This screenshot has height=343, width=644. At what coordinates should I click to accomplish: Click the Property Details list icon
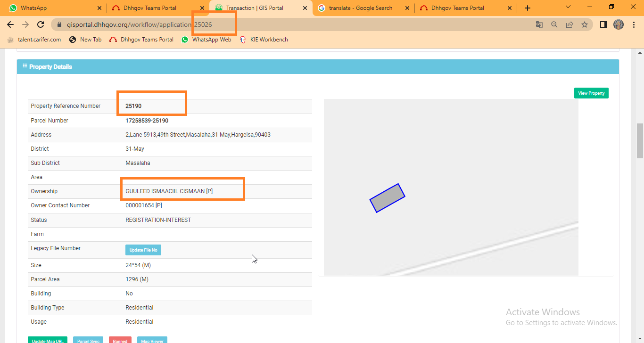[x=25, y=66]
